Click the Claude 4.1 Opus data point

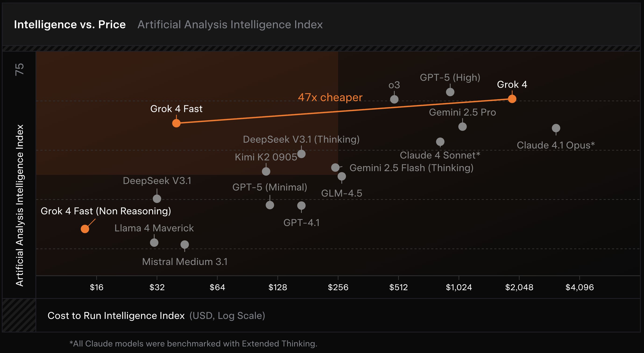[x=556, y=128]
